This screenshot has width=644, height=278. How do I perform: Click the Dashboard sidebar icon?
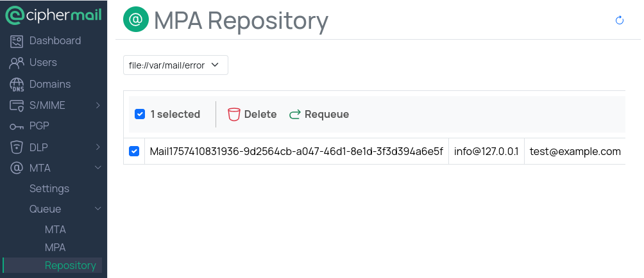tap(17, 41)
